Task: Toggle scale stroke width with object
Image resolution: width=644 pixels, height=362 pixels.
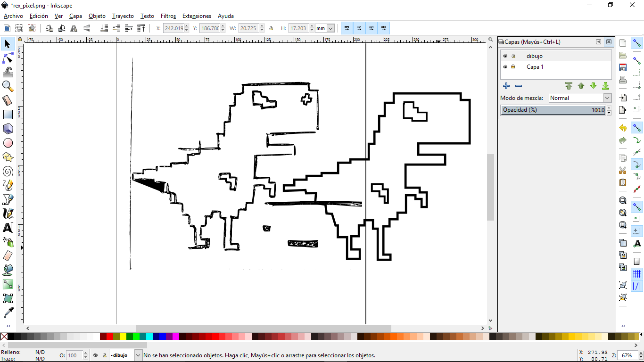Action: (x=347, y=28)
